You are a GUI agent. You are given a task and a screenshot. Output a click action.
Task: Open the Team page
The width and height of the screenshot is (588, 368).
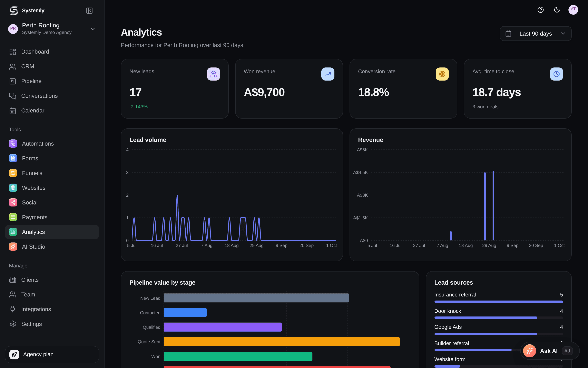click(x=52, y=294)
